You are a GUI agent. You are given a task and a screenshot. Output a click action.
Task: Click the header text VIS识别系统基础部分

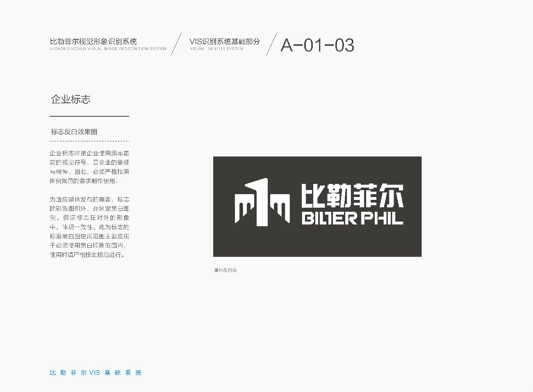tap(225, 41)
